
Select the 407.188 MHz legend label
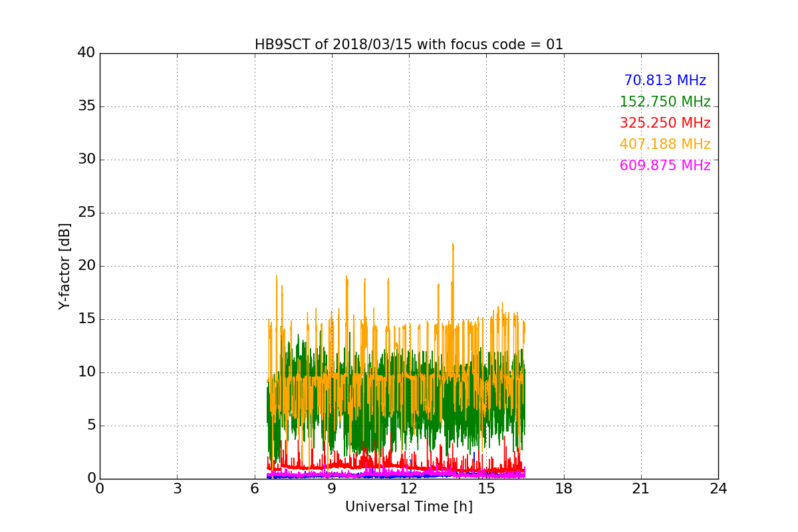tap(665, 144)
